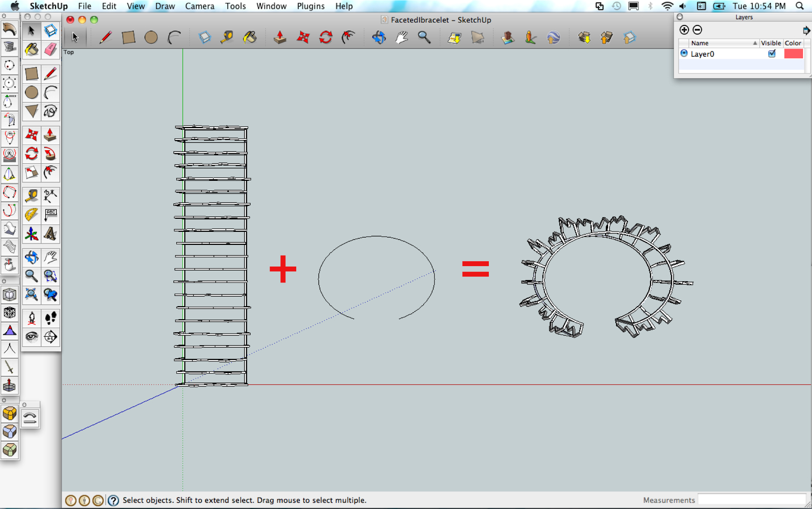
Task: Select the Dimension tool in the palette
Action: point(50,196)
